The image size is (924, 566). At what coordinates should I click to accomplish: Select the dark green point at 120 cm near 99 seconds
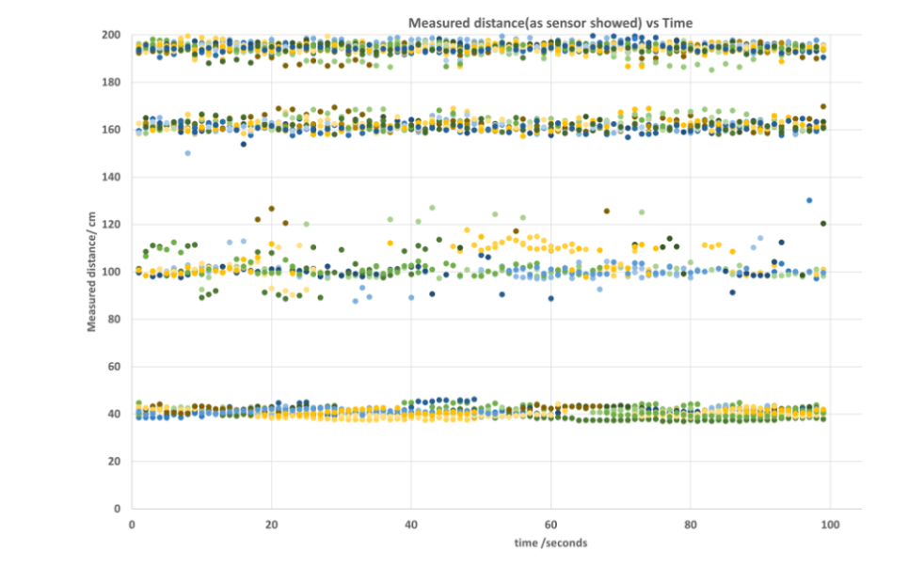click(823, 224)
